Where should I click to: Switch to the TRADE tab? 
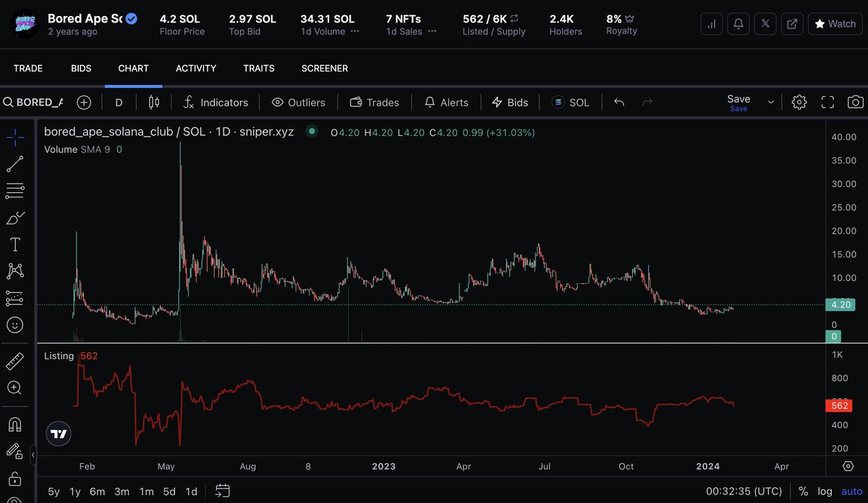pyautogui.click(x=28, y=68)
